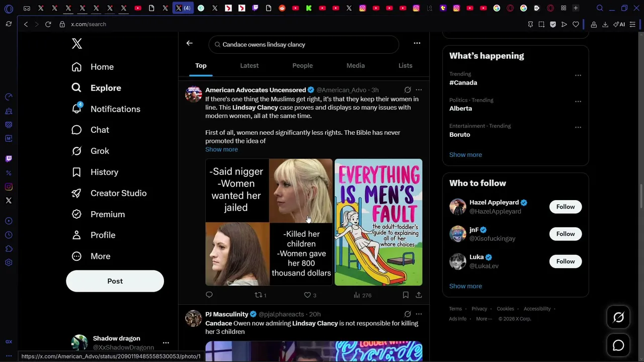Open the Accessibility footer link
This screenshot has height=362, width=644.
(537, 309)
